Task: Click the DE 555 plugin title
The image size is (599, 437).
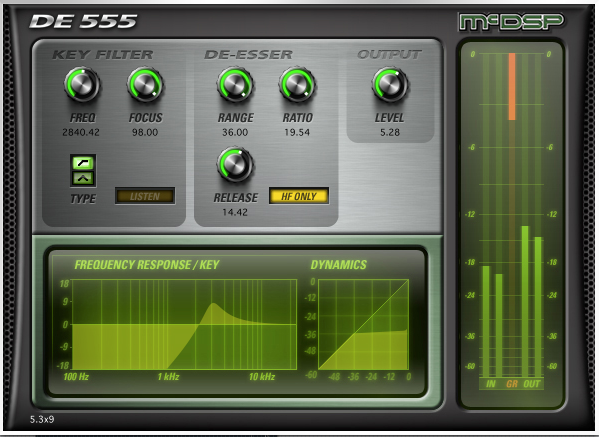Action: 83,21
